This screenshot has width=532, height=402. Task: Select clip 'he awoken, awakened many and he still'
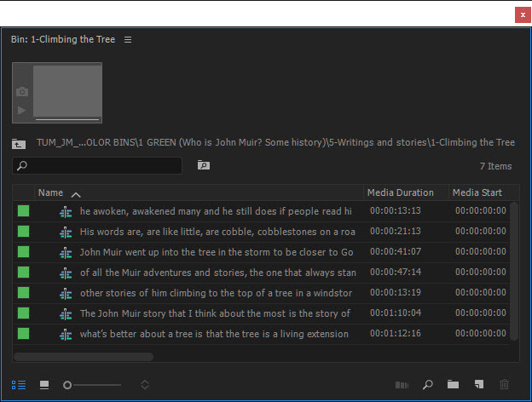click(x=216, y=211)
